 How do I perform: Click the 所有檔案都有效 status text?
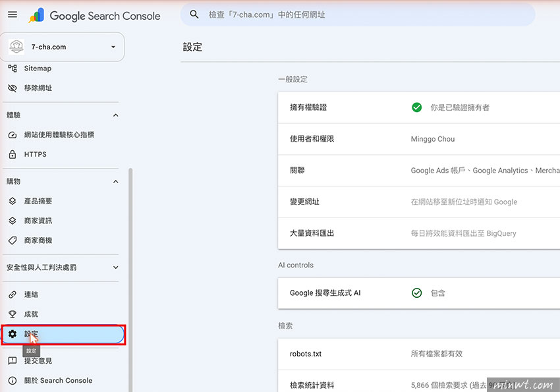pos(436,354)
